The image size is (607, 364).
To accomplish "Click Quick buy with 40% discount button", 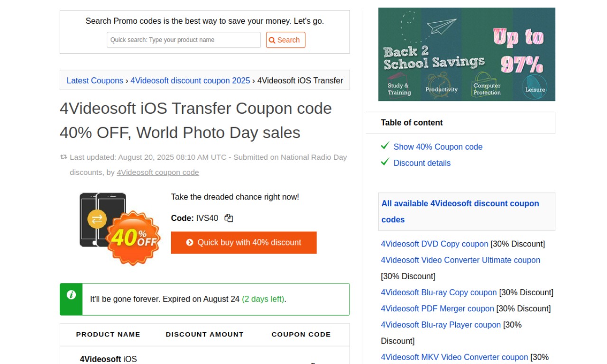I will (x=244, y=243).
